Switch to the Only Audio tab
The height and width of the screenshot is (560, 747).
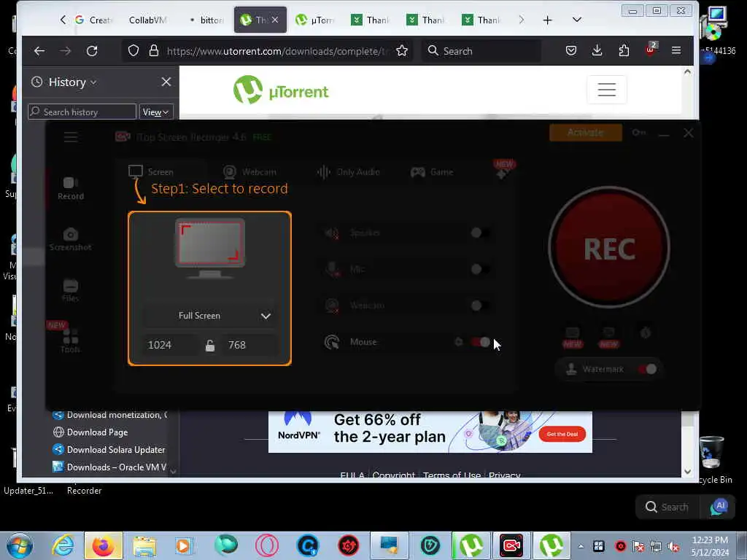click(x=349, y=172)
